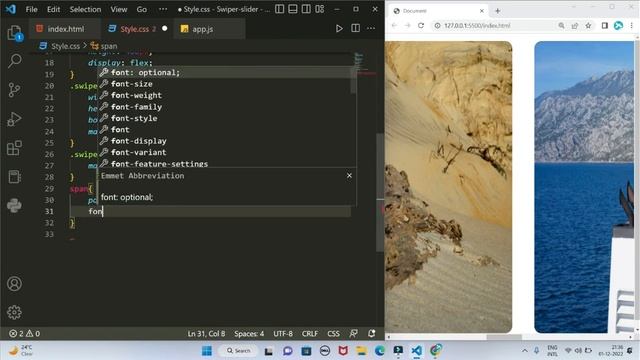Close the Emmet Abbreviation details pane
Image resolution: width=640 pixels, height=360 pixels.
pos(349,176)
